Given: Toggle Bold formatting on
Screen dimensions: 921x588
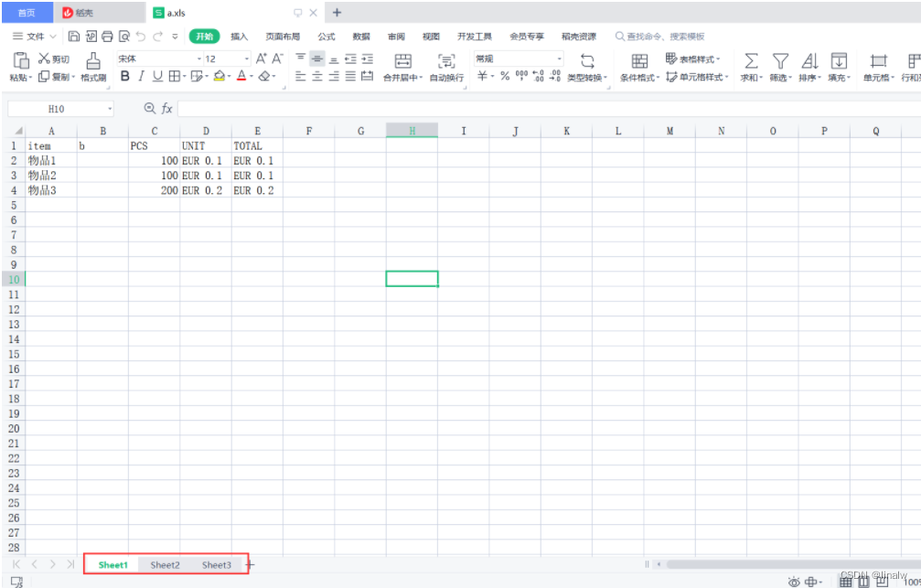Looking at the screenshot, I should tap(124, 77).
